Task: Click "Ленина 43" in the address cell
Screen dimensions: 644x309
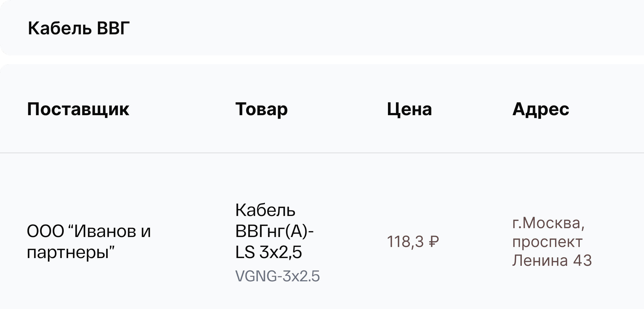Action: [552, 260]
